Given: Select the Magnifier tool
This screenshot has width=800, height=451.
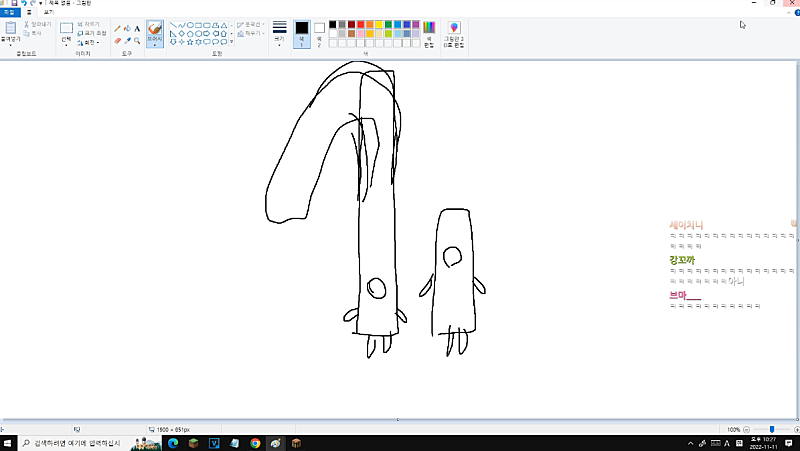Looking at the screenshot, I should (x=137, y=41).
